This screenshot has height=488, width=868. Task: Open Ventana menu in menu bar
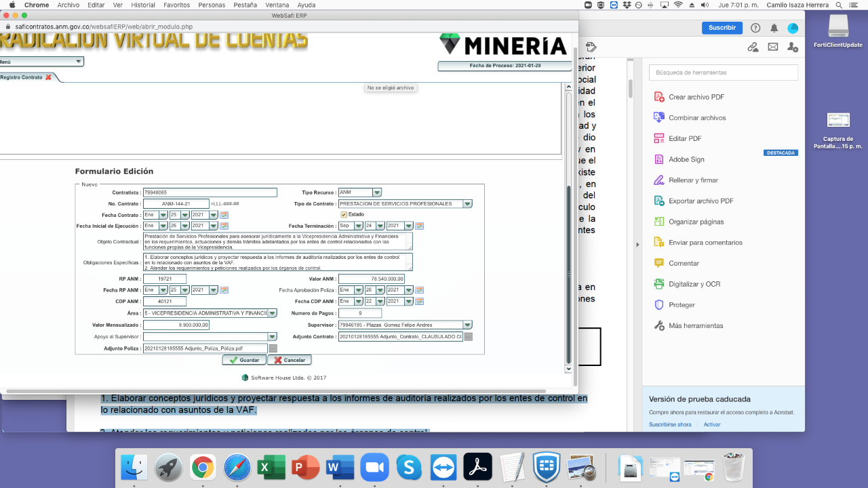277,5
